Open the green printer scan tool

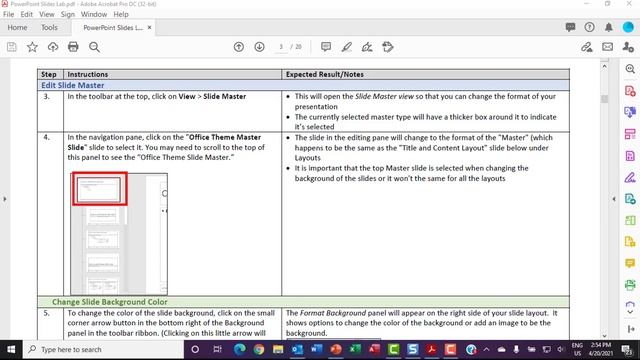tap(630, 285)
